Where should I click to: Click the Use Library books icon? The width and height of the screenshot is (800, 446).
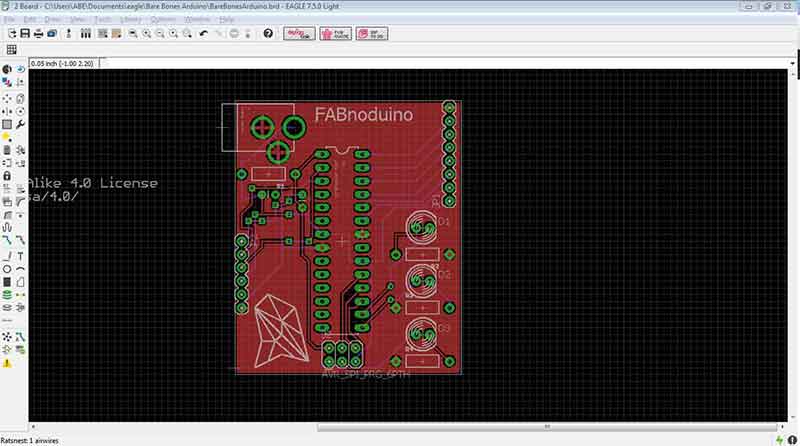click(86, 34)
